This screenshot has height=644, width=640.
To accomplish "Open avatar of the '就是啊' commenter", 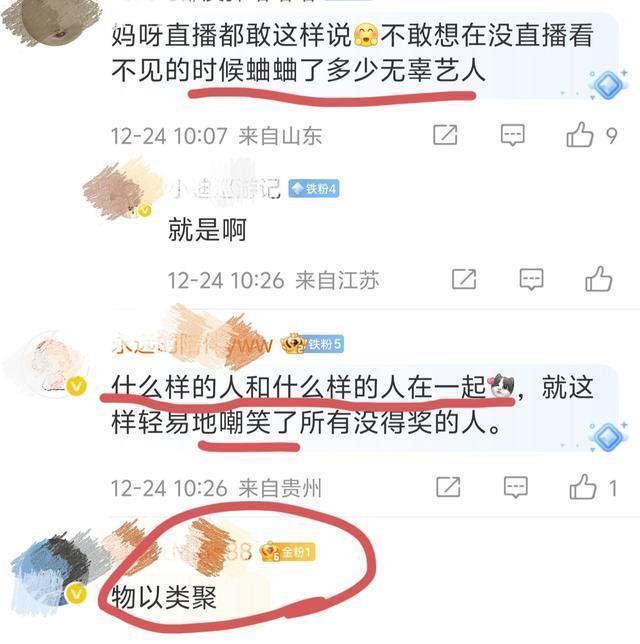I will pos(119,191).
